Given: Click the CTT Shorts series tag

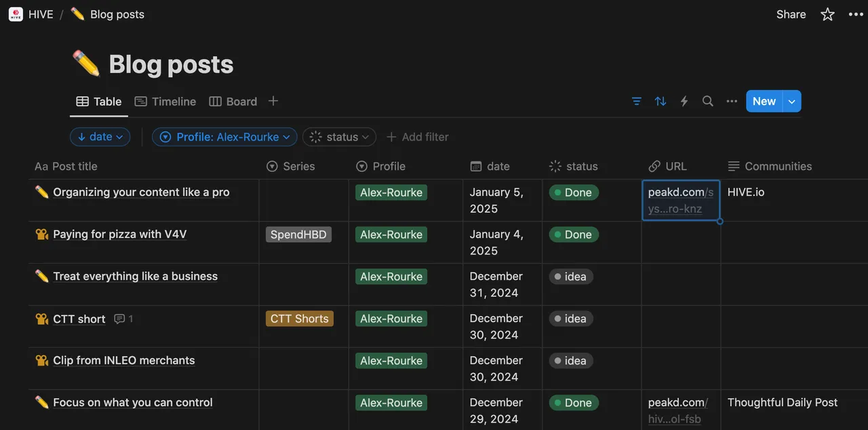Looking at the screenshot, I should [x=300, y=319].
